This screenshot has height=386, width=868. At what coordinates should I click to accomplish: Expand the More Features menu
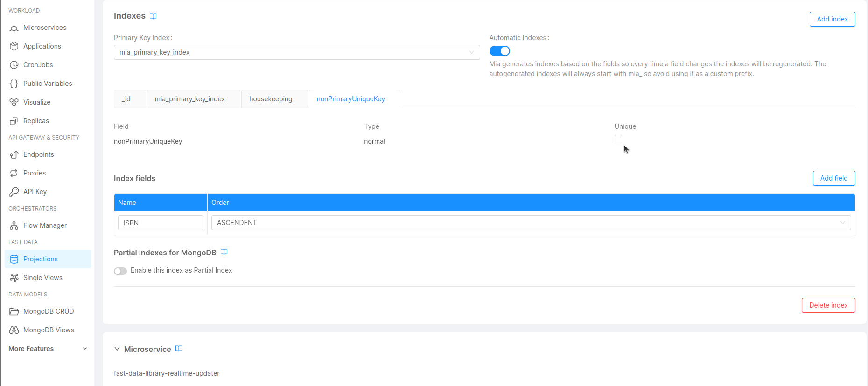pos(48,349)
